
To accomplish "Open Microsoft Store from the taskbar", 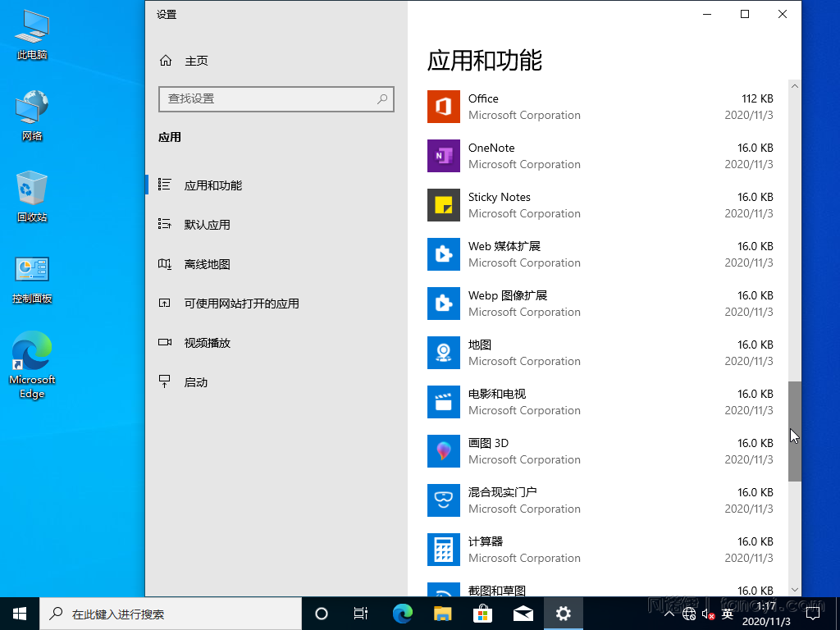I will point(482,614).
